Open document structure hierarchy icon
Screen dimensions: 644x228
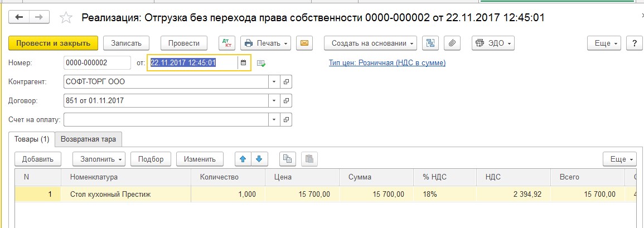pyautogui.click(x=431, y=43)
